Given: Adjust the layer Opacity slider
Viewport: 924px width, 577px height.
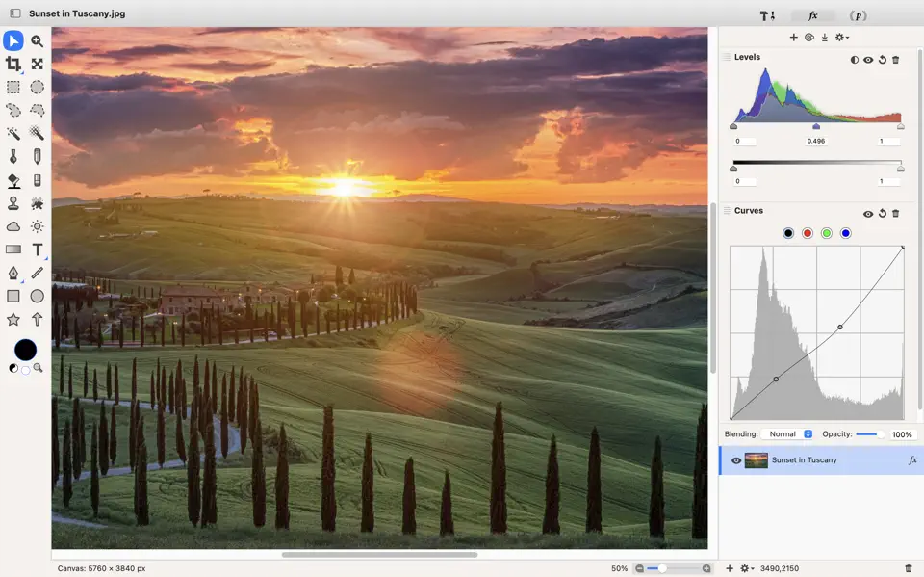Looking at the screenshot, I should (x=869, y=434).
